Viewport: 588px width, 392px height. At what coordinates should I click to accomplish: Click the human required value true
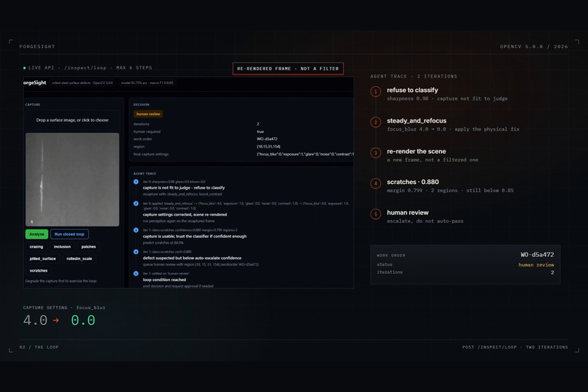tap(260, 131)
